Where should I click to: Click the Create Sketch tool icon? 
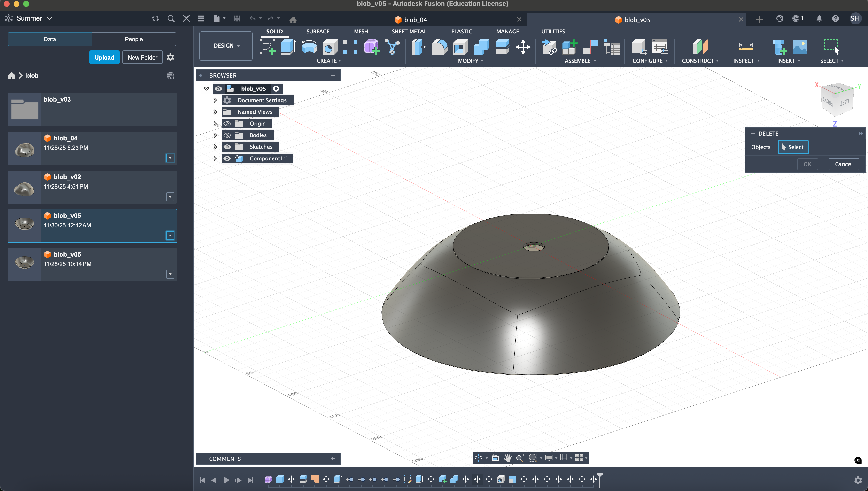268,47
